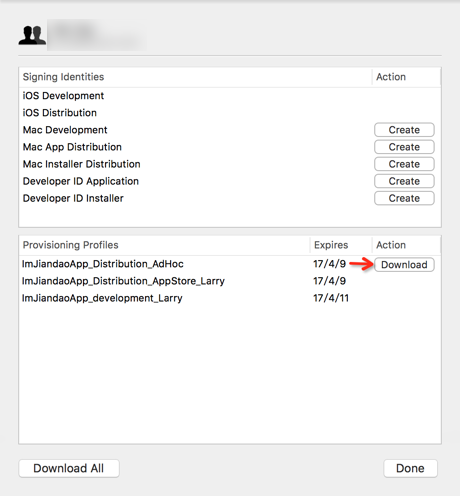
Task: Download the AdHoc provisioning profile
Action: coord(404,265)
